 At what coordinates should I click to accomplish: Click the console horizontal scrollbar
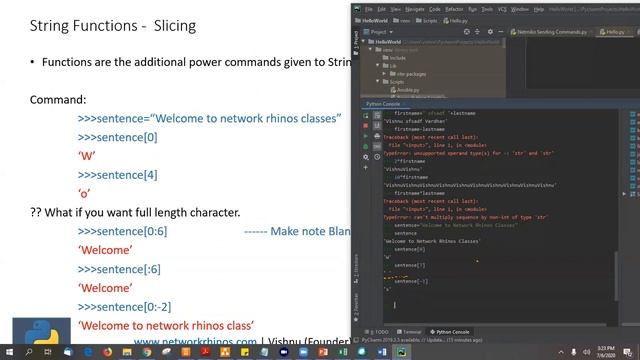[x=494, y=325]
